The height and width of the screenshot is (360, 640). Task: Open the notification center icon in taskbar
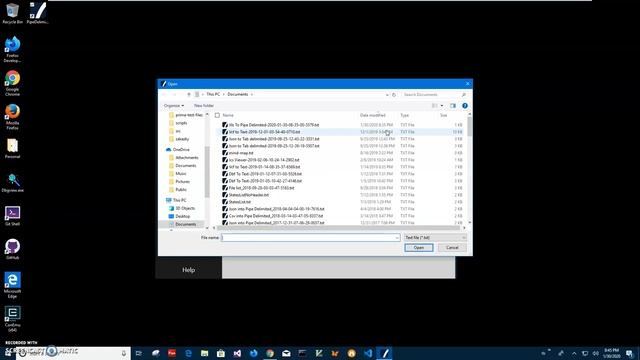click(630, 353)
